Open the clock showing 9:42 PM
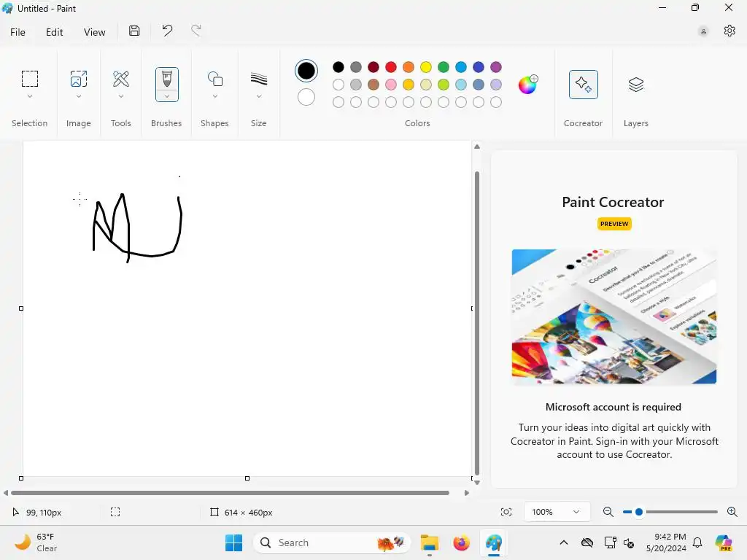The image size is (747, 560). (x=666, y=542)
